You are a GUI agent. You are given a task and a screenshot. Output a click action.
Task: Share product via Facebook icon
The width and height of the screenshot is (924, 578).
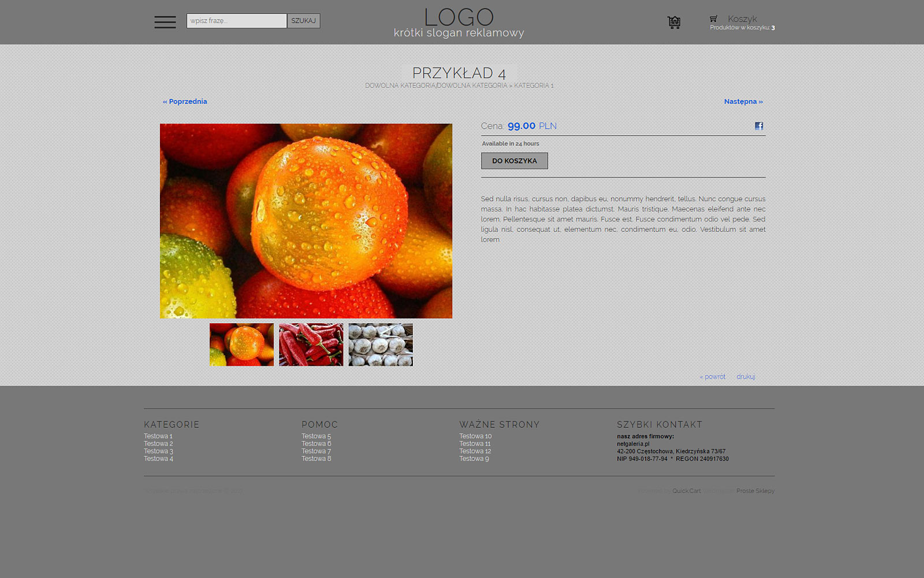[759, 126]
